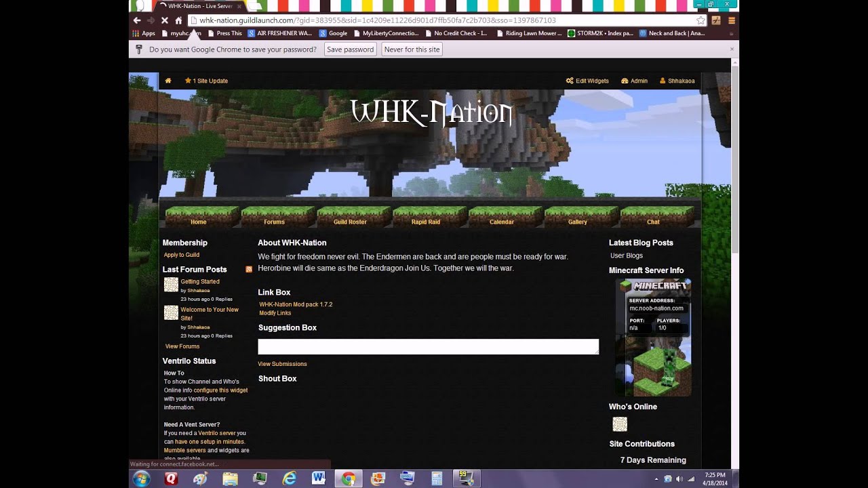Click the Minecraft server info widget image
868x488 pixels.
[x=654, y=338]
